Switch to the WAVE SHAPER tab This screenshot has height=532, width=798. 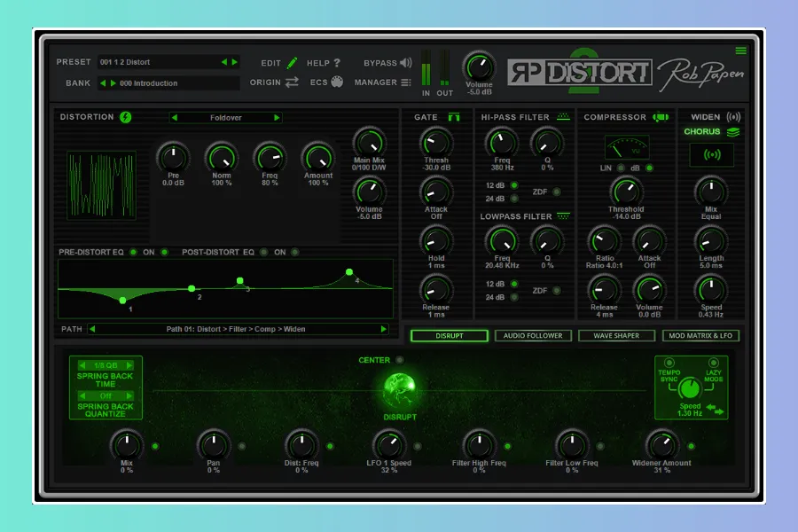click(x=615, y=336)
